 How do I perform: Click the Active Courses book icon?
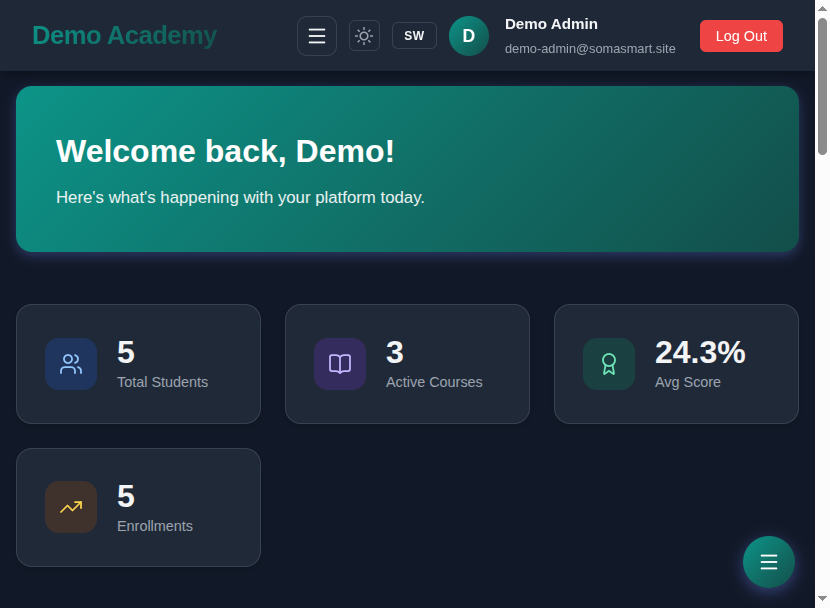340,364
